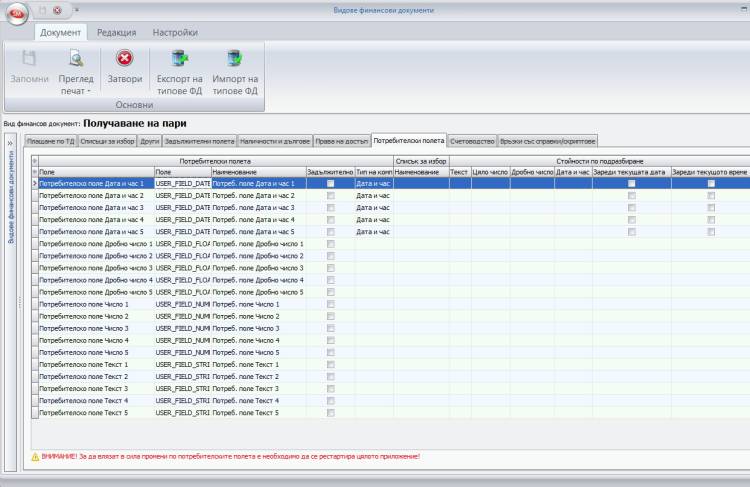Click the Дробно число column header

532,172
